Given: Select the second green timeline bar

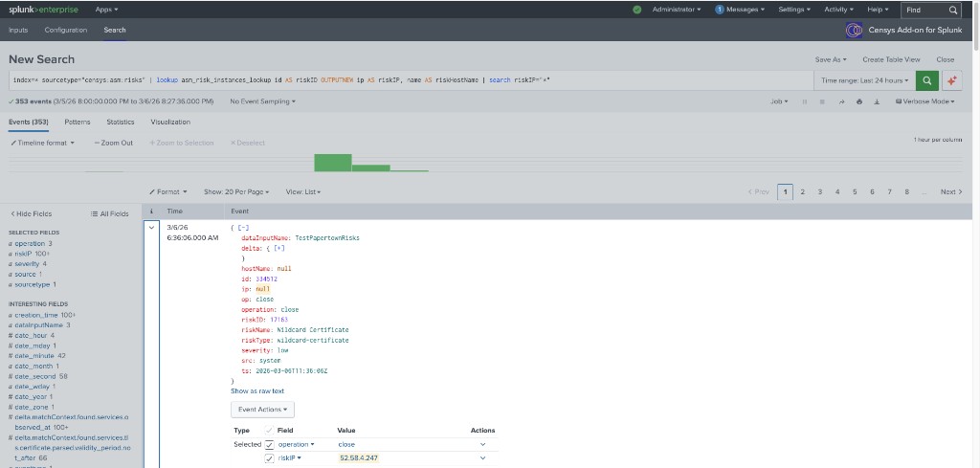Looking at the screenshot, I should [370, 168].
